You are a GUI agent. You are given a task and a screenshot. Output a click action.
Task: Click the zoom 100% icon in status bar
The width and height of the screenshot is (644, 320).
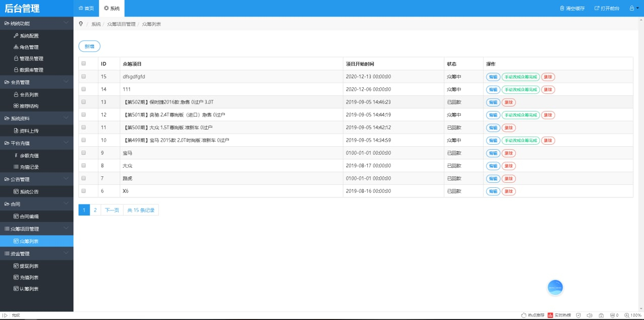pyautogui.click(x=627, y=315)
